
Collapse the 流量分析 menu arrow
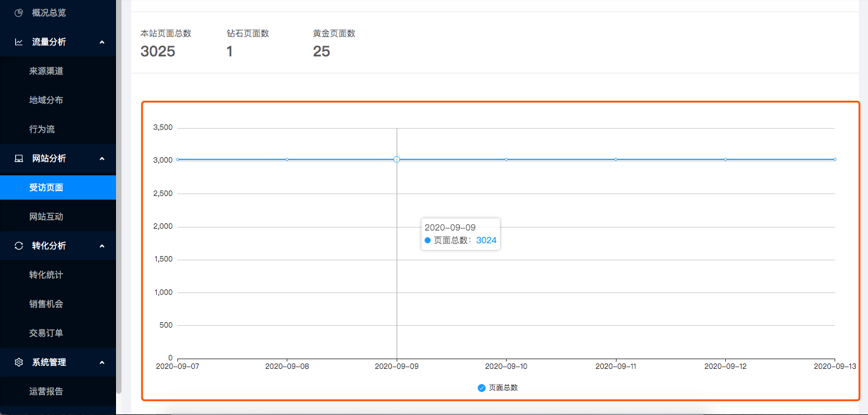102,42
